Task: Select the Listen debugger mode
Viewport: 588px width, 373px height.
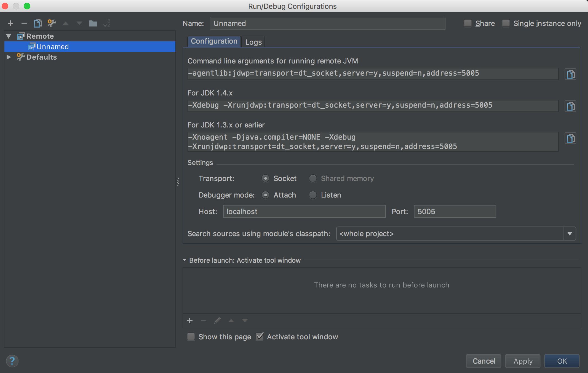Action: pos(313,195)
